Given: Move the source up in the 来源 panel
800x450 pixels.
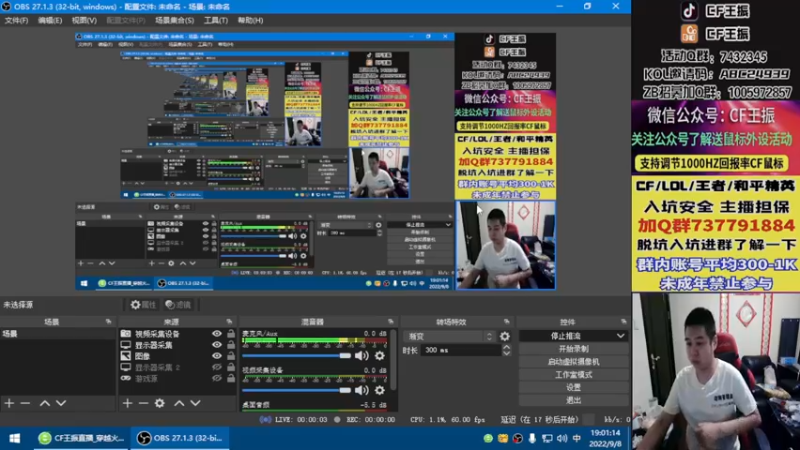Looking at the screenshot, I should point(179,403).
